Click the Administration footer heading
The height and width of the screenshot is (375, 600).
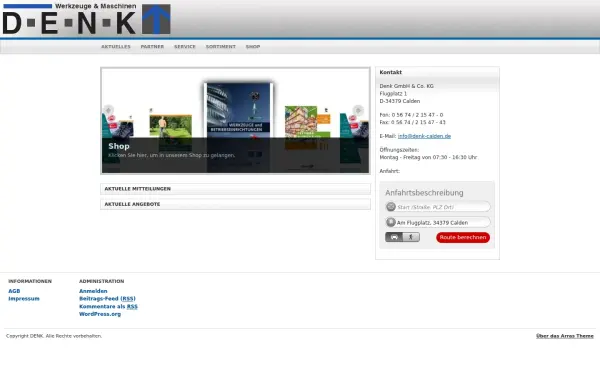[x=101, y=281]
